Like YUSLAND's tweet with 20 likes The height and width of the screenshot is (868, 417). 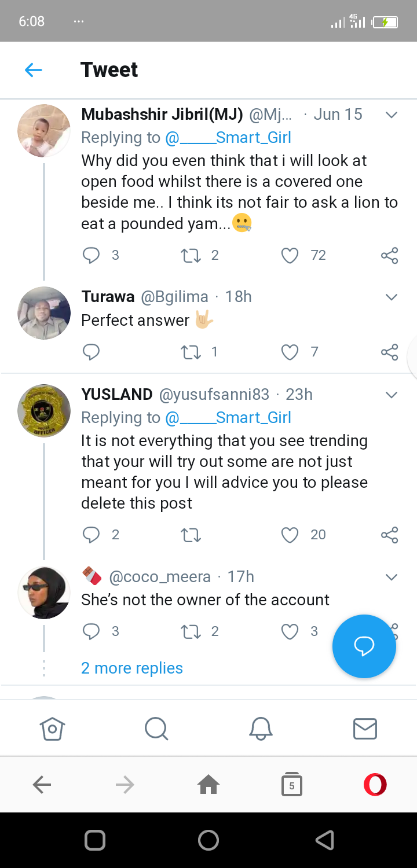click(290, 535)
